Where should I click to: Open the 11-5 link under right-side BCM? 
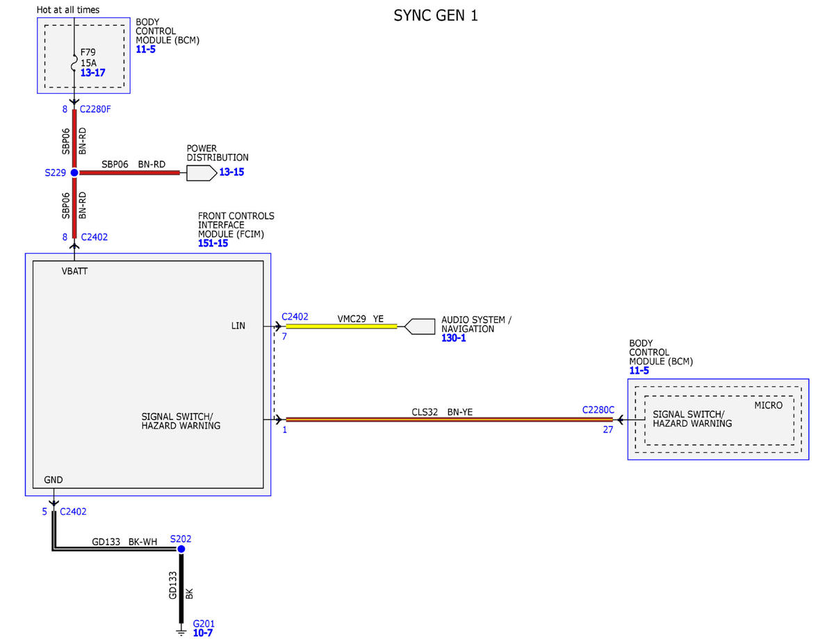639,371
